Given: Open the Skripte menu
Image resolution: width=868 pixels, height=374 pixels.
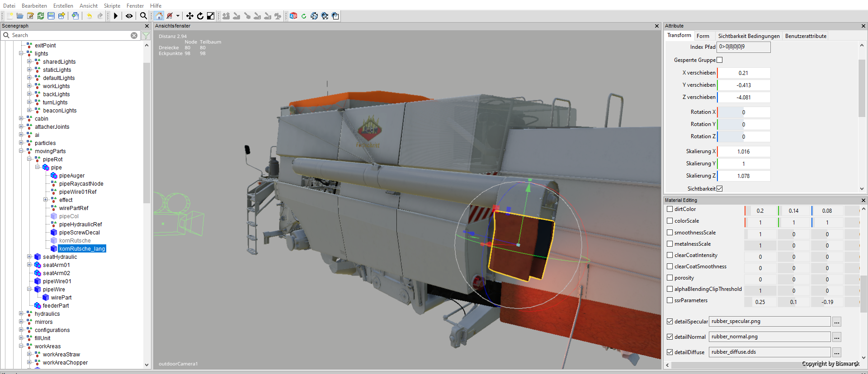Looking at the screenshot, I should tap(112, 6).
